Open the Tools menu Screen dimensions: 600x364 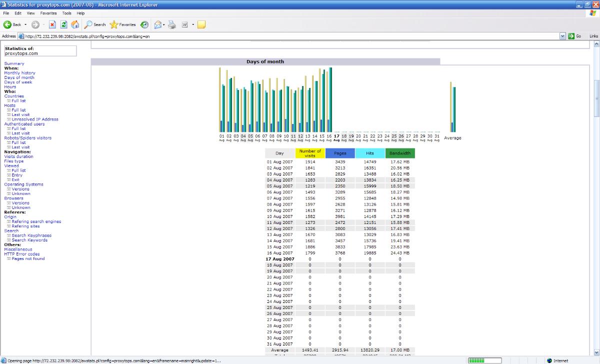coord(66,13)
